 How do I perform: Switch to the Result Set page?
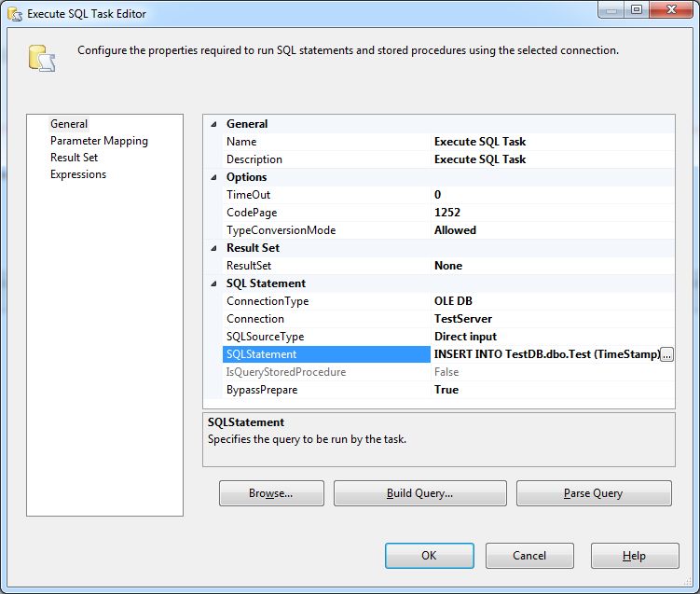pyautogui.click(x=74, y=158)
